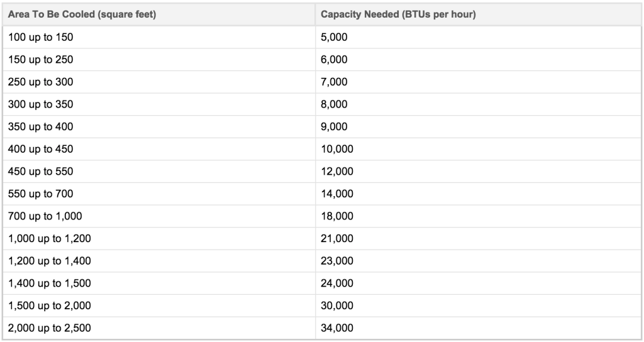Select the 23,000 capacity cell
The height and width of the screenshot is (342, 644).
(x=337, y=261)
